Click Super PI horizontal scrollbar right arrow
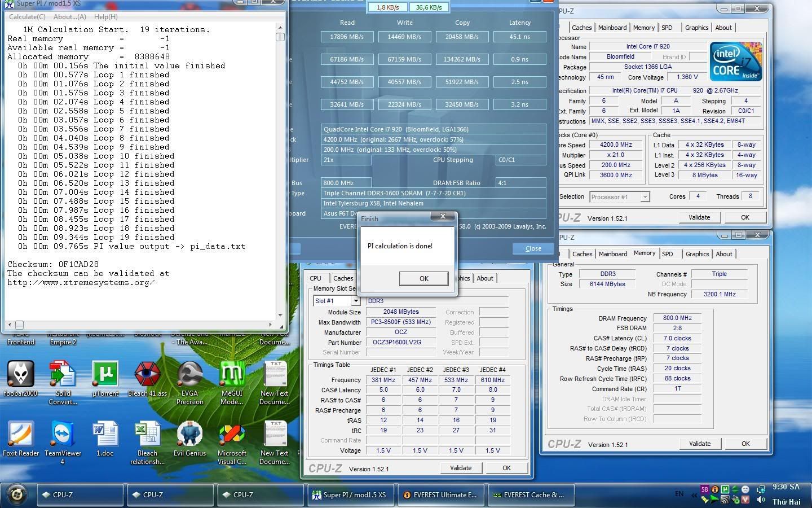Image resolution: width=812 pixels, height=508 pixels. click(x=271, y=325)
